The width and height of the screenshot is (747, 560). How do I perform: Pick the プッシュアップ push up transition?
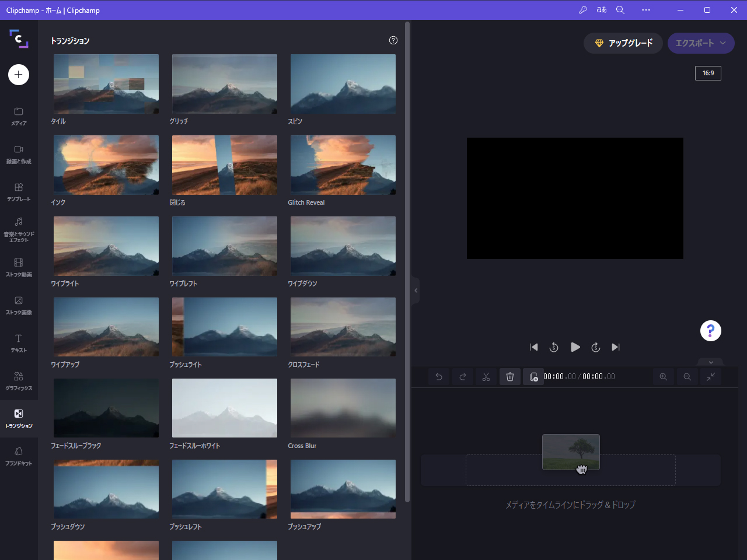click(343, 489)
